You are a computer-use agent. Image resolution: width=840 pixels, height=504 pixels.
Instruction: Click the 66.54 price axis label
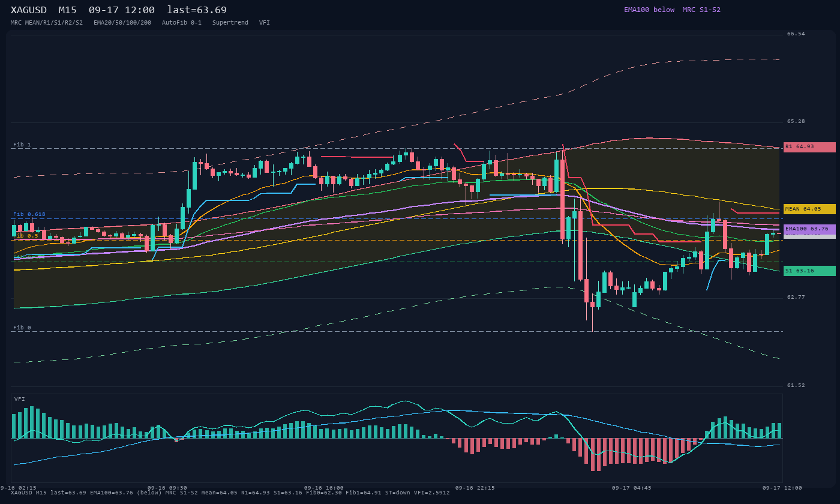point(796,34)
